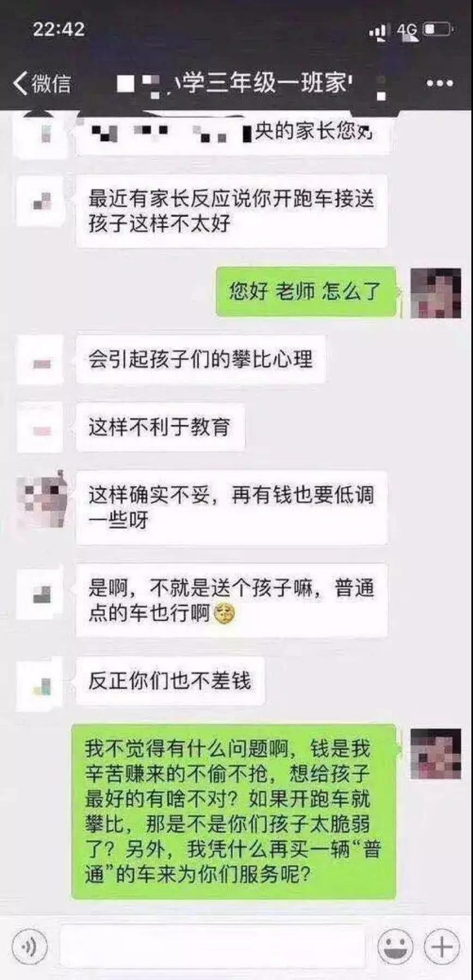Tap avatar next to 最近有家长反应 message
Screen dimensions: 473x980
(42, 202)
